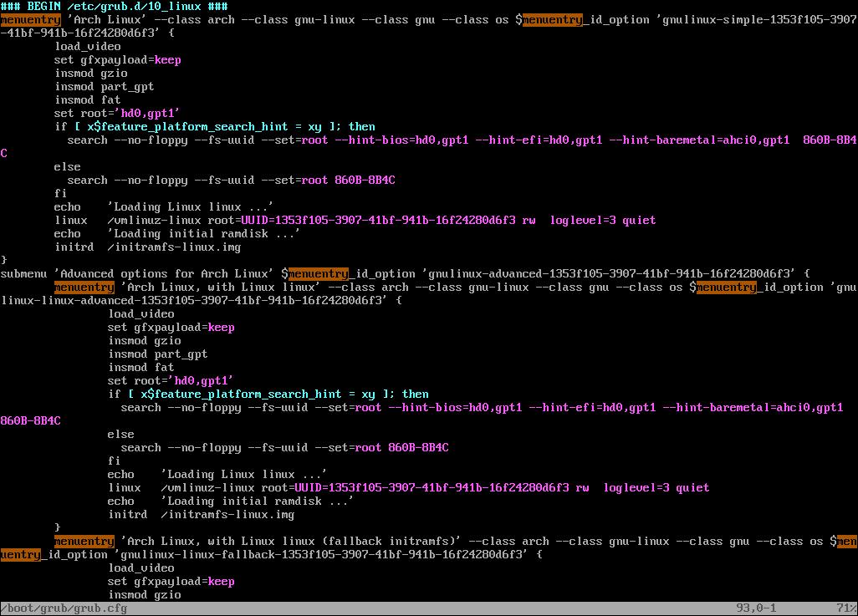Click the indented closing brace inside submenu
The image size is (858, 616).
(58, 528)
